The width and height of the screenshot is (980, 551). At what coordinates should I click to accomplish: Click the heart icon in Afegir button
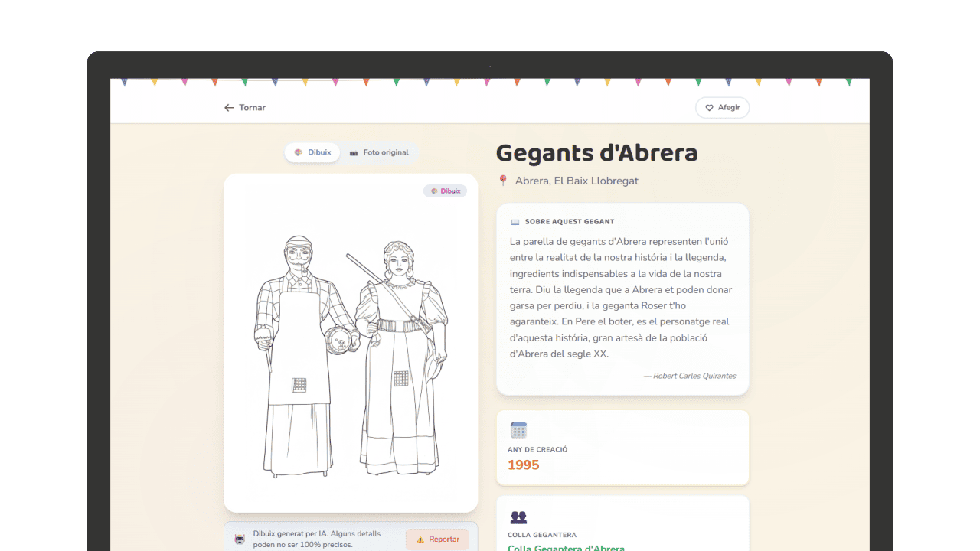709,108
